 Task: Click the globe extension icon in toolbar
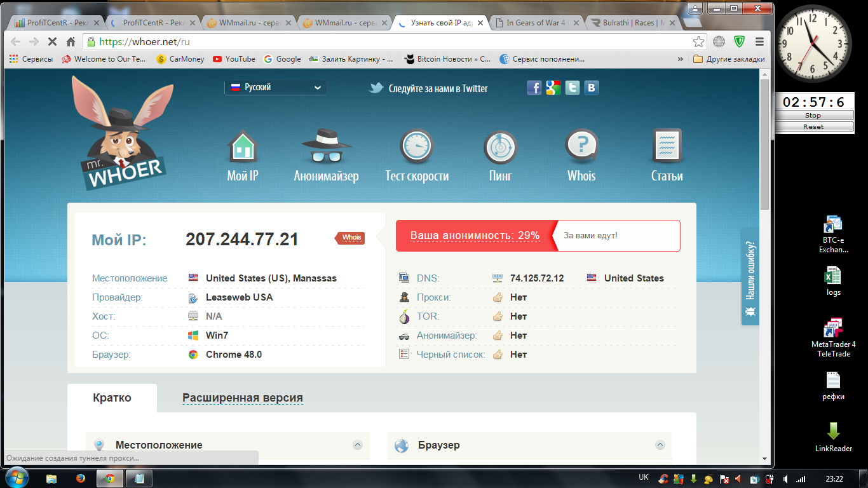pyautogui.click(x=719, y=42)
